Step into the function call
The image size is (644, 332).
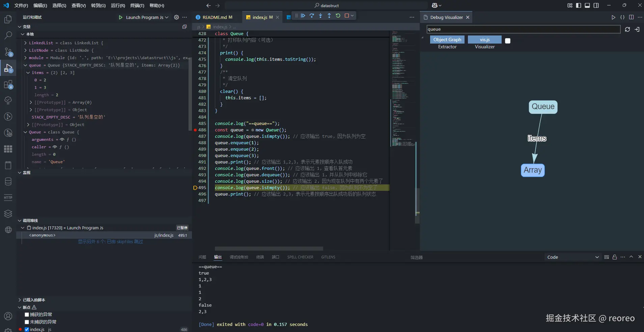click(x=320, y=16)
